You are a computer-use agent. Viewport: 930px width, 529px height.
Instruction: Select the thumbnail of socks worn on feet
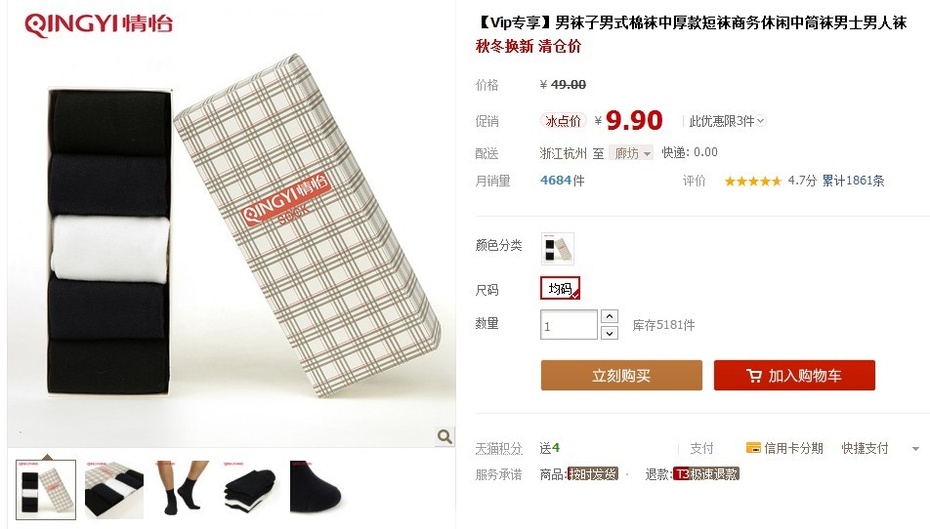183,487
